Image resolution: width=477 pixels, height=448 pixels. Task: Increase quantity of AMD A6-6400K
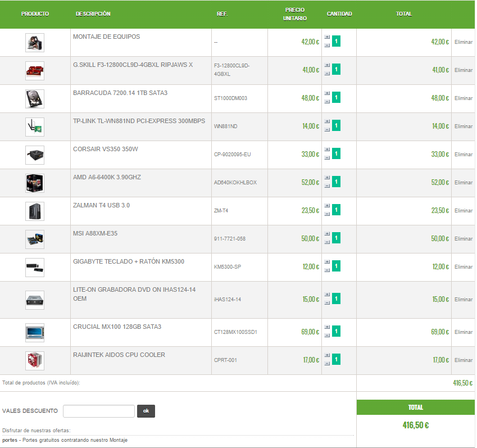click(327, 178)
